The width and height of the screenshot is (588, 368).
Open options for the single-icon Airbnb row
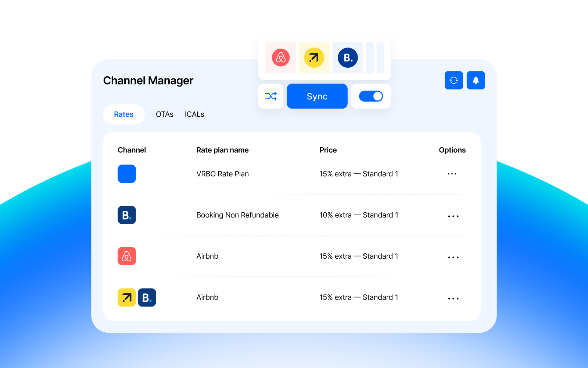[x=453, y=258]
